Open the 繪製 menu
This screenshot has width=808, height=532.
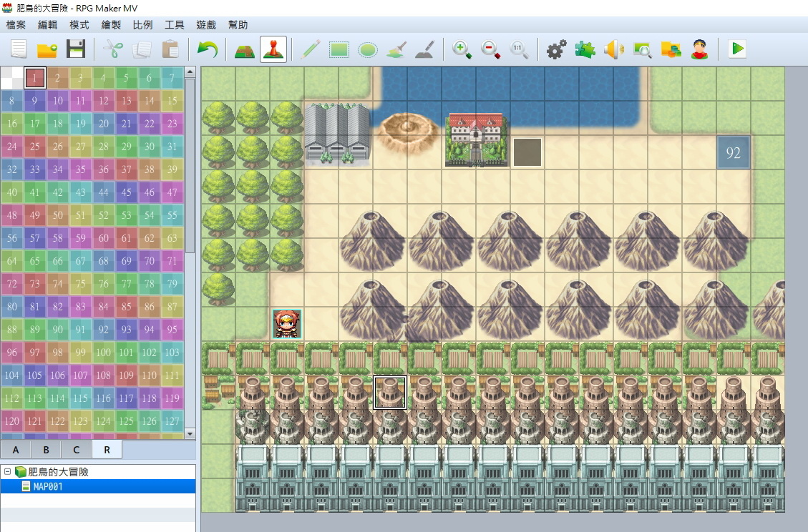coord(111,25)
